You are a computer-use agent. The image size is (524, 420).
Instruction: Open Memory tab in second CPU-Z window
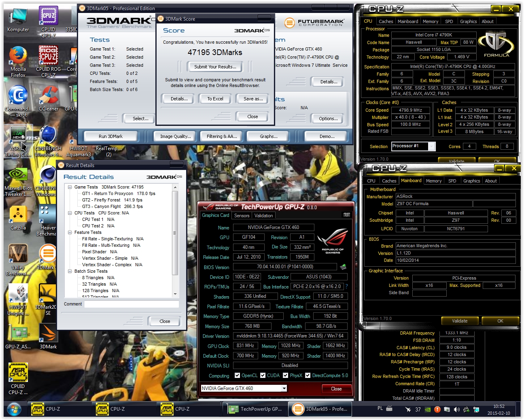pos(434,181)
